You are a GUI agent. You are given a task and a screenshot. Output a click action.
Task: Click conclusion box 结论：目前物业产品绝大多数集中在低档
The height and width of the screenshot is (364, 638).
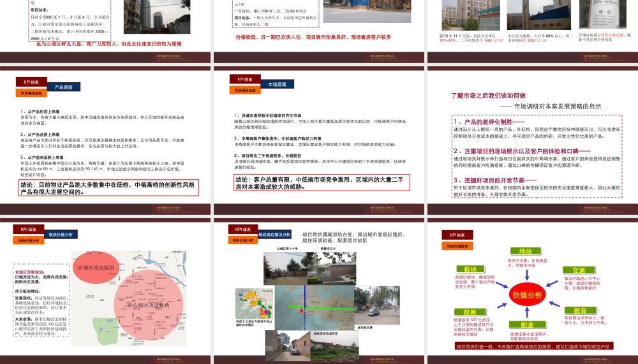click(108, 188)
